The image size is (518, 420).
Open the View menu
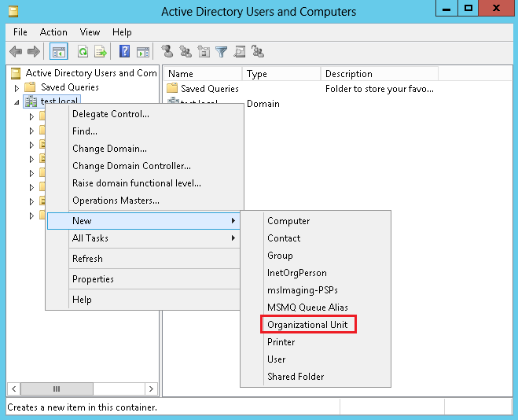tap(90, 32)
